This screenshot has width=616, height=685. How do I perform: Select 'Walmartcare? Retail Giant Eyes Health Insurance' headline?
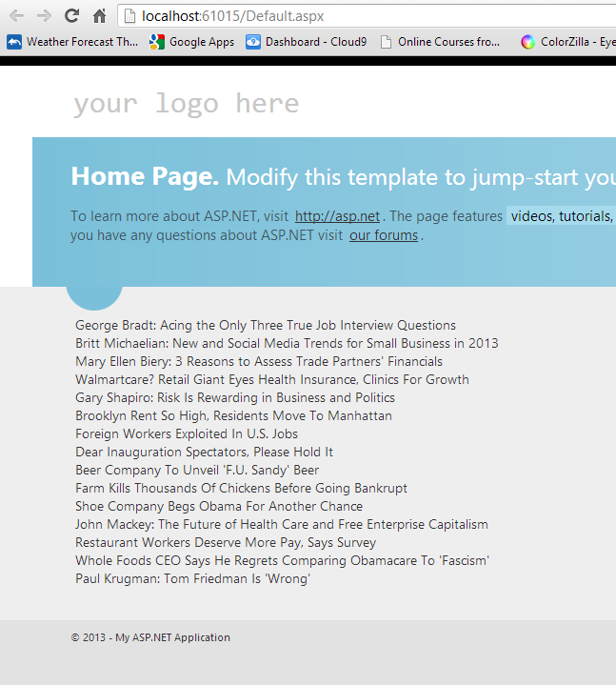pyautogui.click(x=272, y=379)
